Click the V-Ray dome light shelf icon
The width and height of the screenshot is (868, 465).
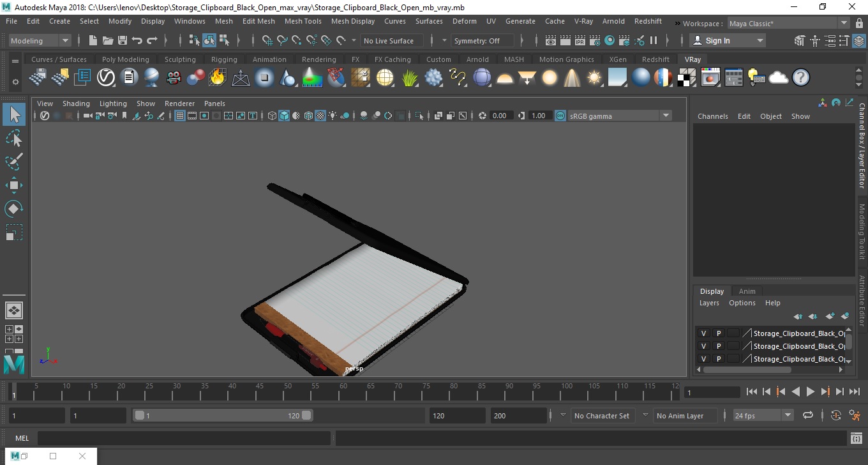(x=505, y=78)
